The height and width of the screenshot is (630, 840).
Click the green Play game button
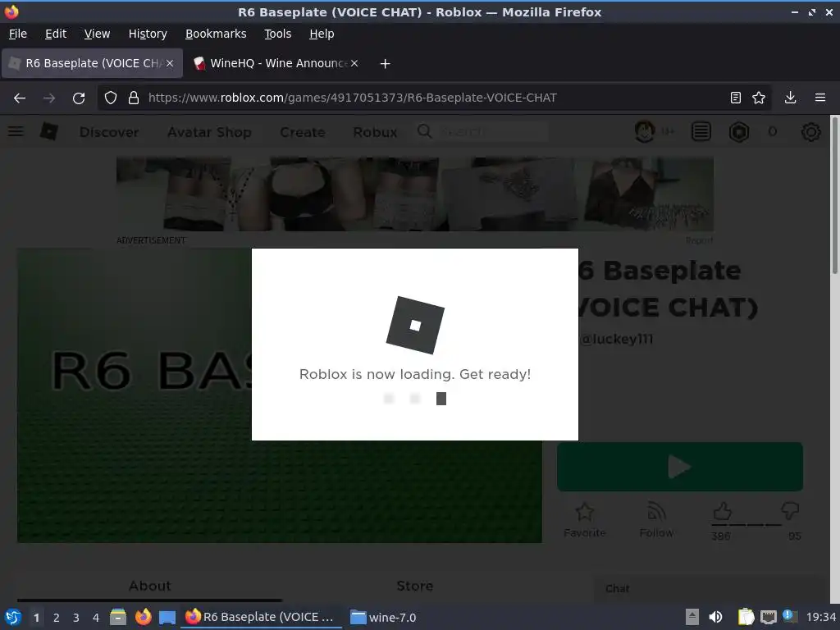pyautogui.click(x=680, y=467)
